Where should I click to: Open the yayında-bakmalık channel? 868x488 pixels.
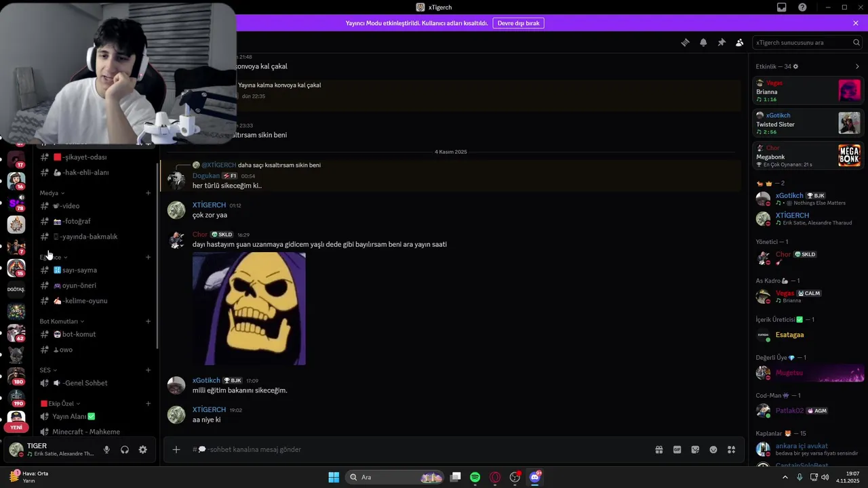[x=97, y=237]
